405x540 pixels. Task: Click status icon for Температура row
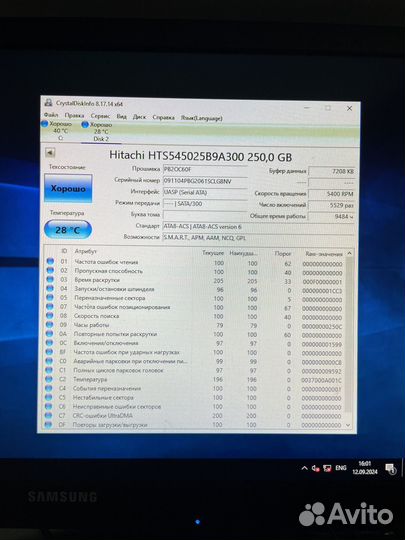click(49, 379)
